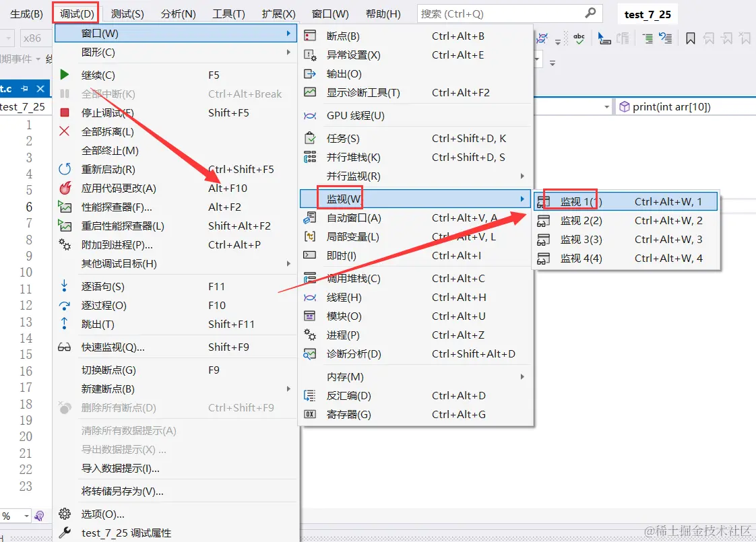Open the 帮助(H) menu
Screen dimensions: 756x542
383,14
